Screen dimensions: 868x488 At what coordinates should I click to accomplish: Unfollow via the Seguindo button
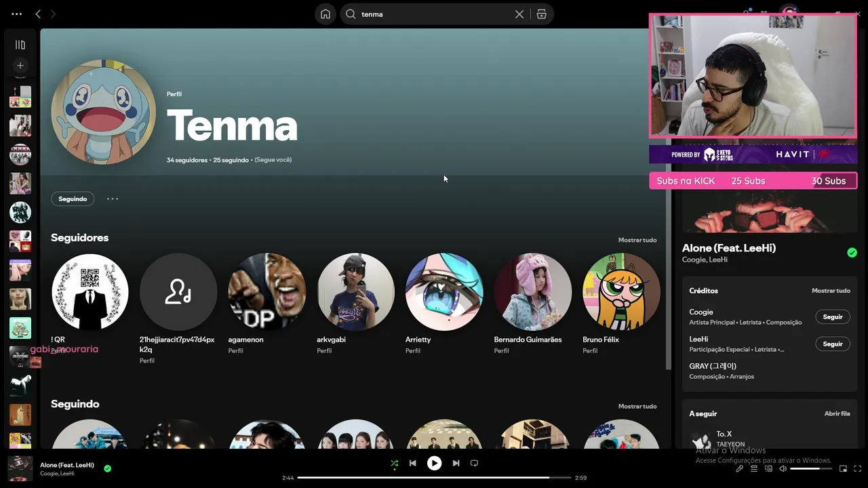(x=73, y=199)
